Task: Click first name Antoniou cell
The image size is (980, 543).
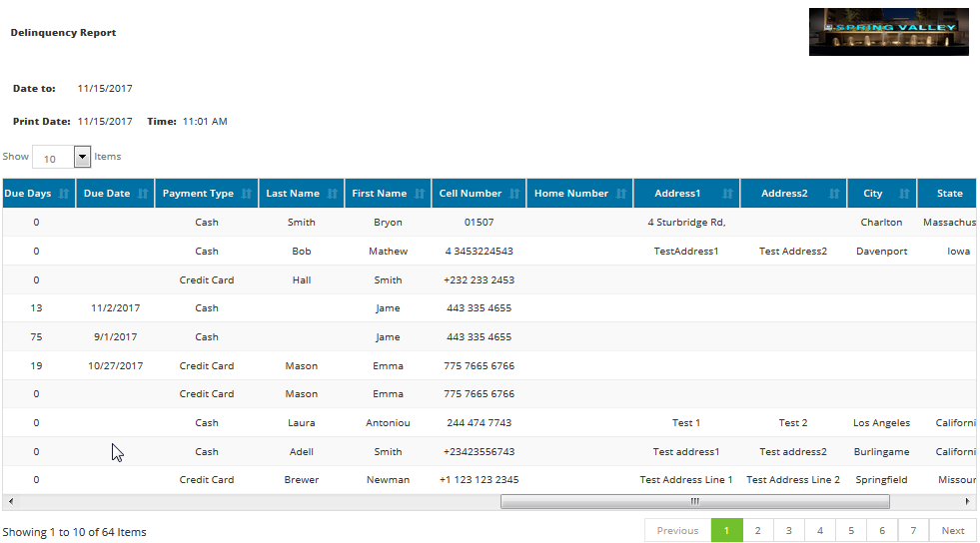Action: pos(389,423)
